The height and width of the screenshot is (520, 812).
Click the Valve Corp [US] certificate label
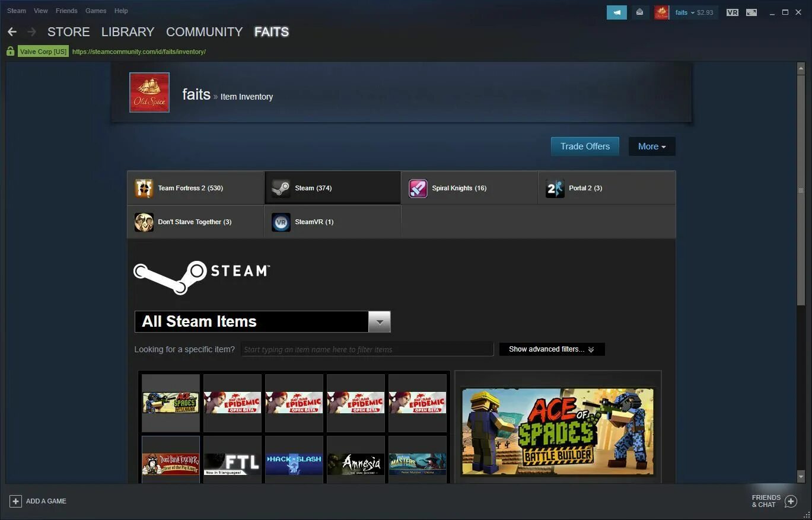click(x=43, y=52)
